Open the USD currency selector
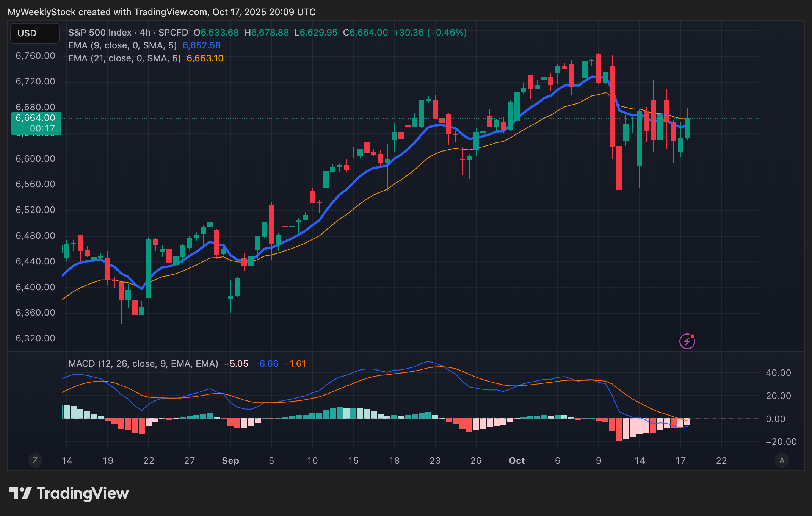 click(34, 33)
